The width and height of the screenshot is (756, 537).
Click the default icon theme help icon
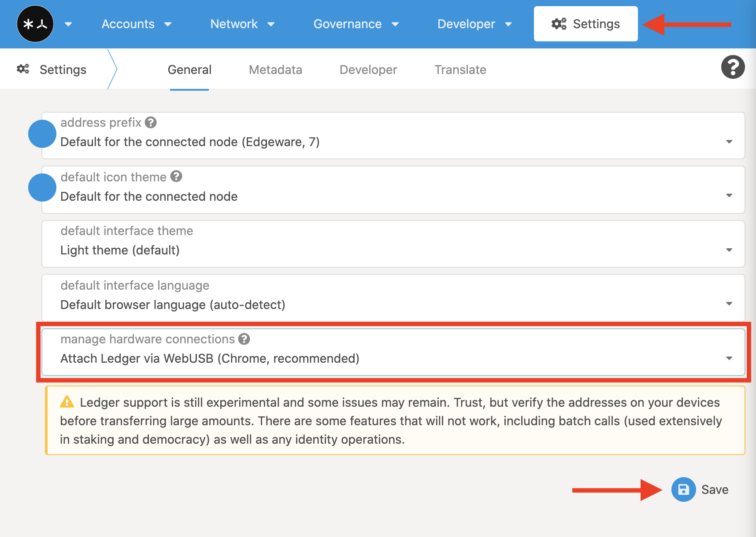[x=176, y=177]
